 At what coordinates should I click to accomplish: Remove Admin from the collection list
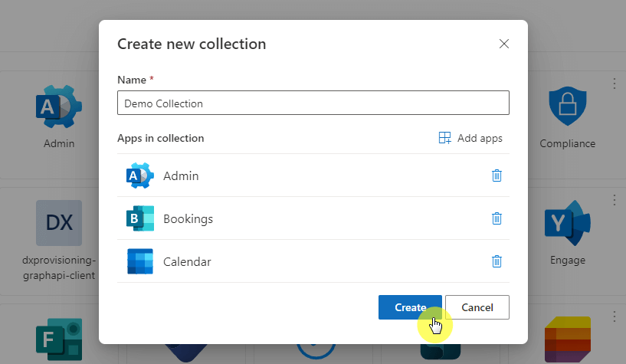pos(497,175)
